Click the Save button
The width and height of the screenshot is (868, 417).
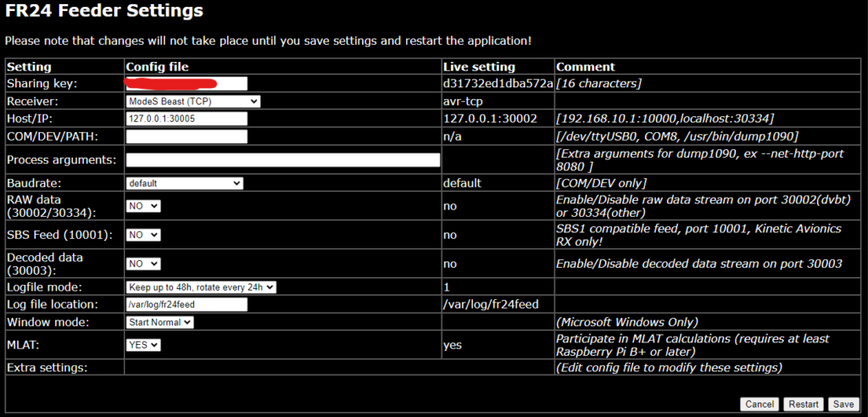point(842,404)
